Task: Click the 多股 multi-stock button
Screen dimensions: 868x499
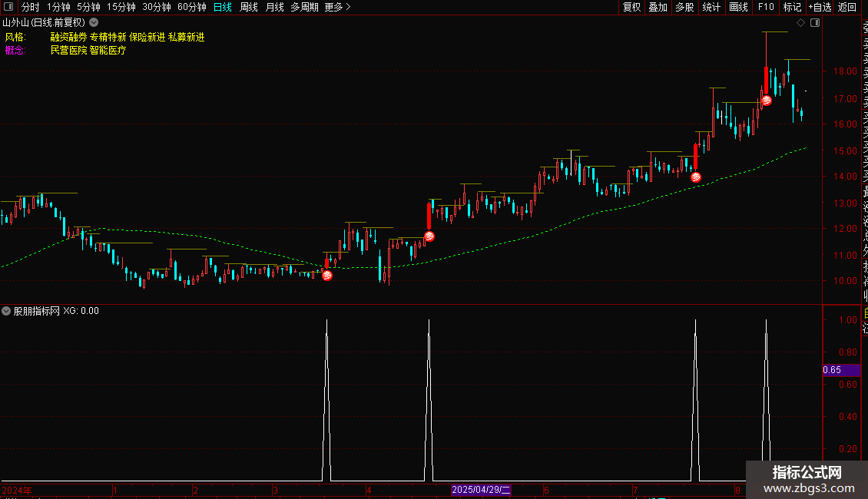Action: (684, 7)
